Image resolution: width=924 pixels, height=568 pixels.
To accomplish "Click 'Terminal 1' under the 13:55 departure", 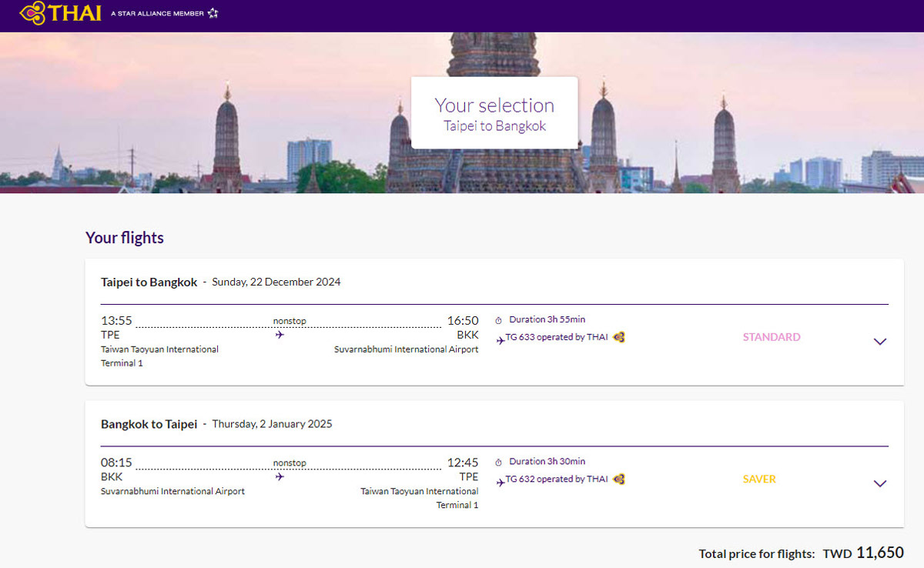I will [x=122, y=363].
